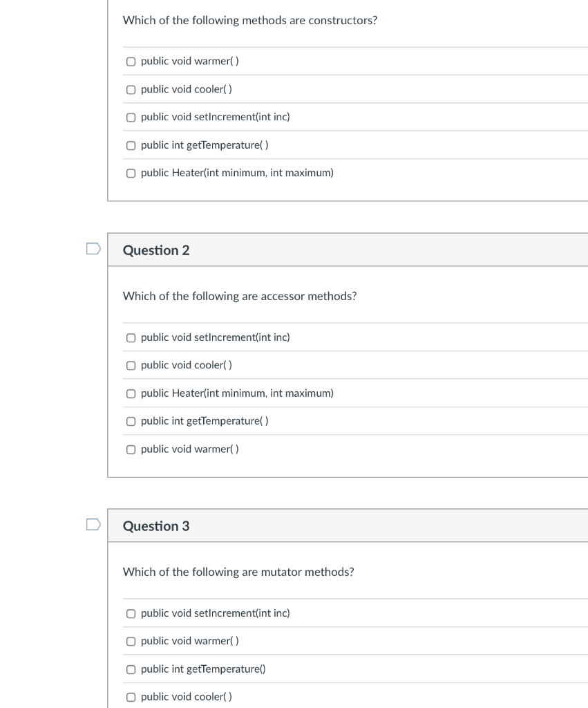Flag Question 2 for review
The height and width of the screenshot is (708, 588).
(x=93, y=249)
